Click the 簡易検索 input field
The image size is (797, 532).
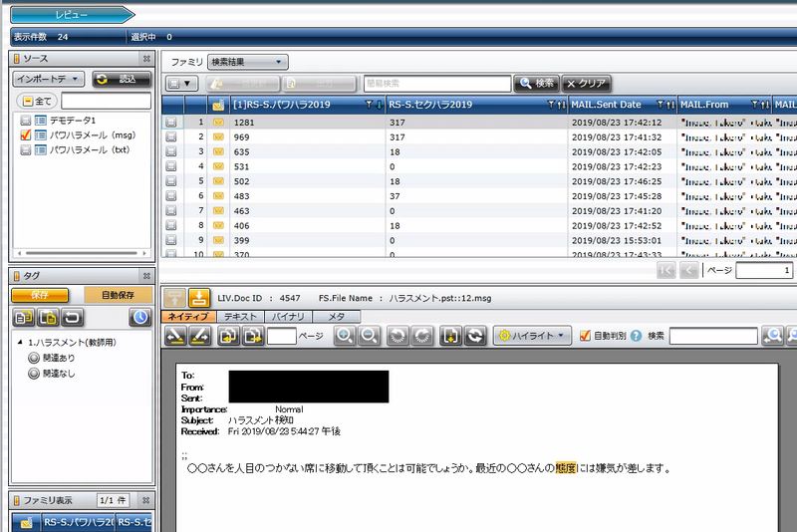point(437,84)
